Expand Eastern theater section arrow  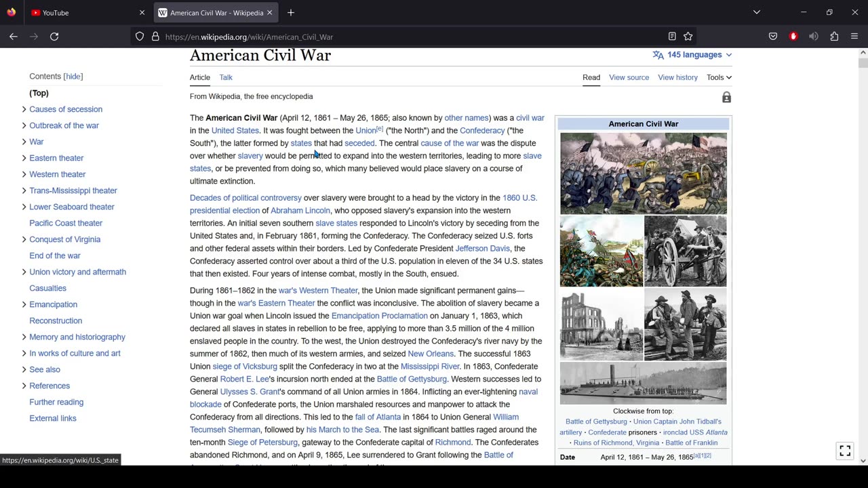(x=24, y=158)
